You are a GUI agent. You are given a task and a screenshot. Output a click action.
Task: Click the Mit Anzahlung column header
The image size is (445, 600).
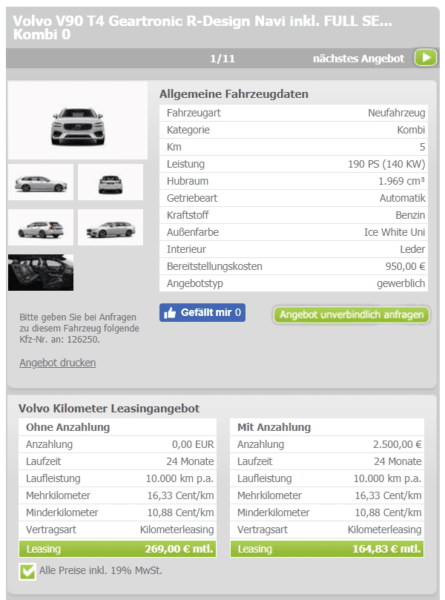274,427
